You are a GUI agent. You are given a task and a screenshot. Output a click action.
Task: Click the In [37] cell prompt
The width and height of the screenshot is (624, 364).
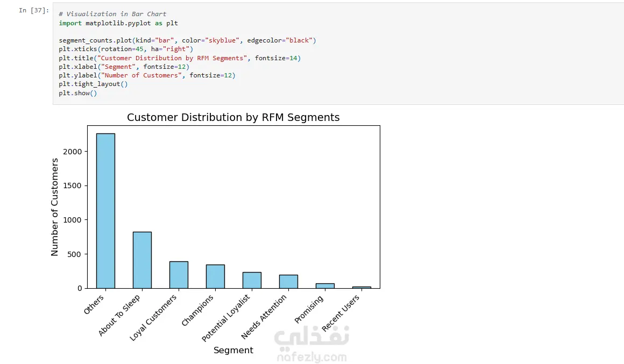coord(34,10)
